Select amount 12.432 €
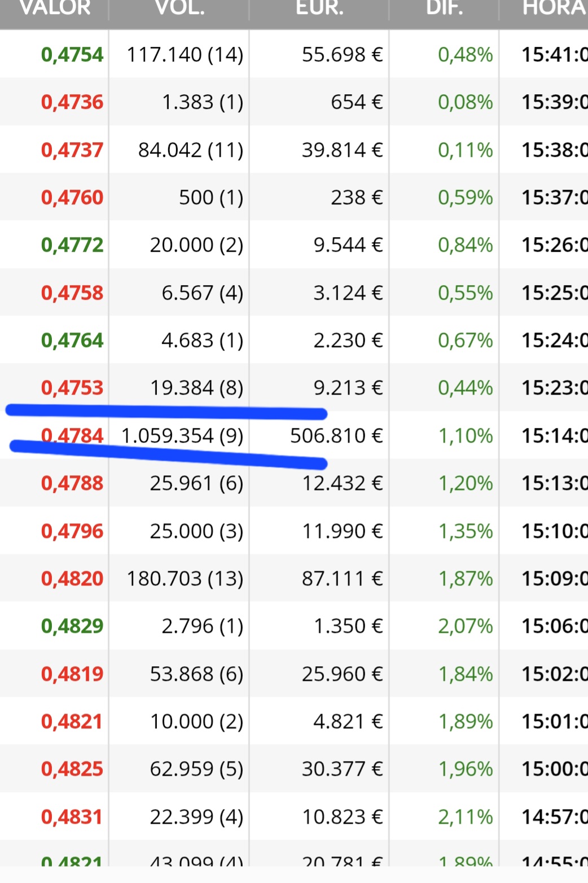Viewport: 588px width, 883px height. pyautogui.click(x=343, y=483)
